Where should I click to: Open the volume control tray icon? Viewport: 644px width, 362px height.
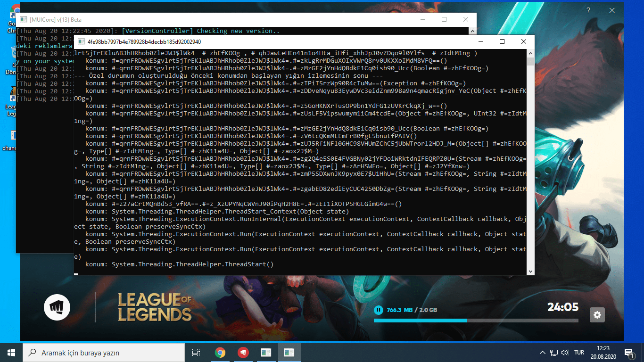click(x=565, y=353)
